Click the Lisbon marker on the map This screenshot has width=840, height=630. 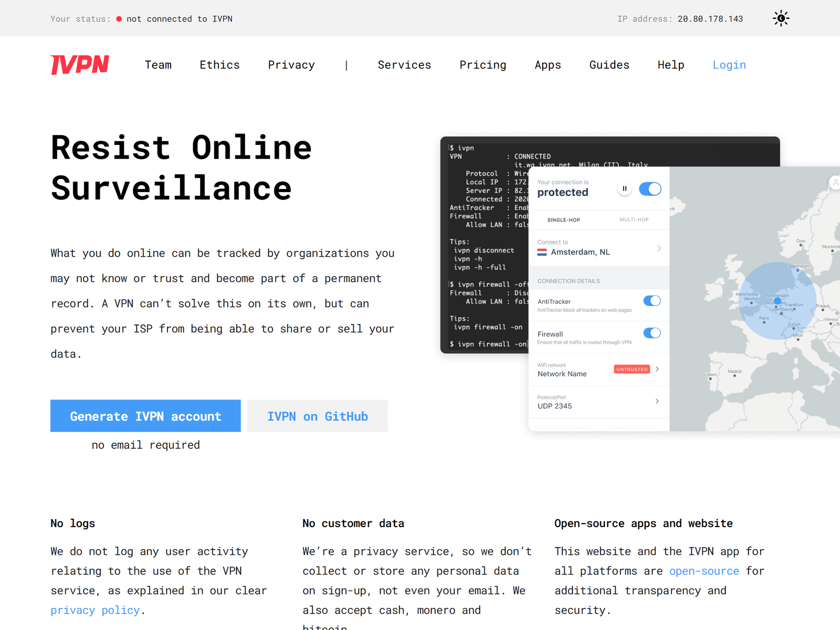pos(710,378)
